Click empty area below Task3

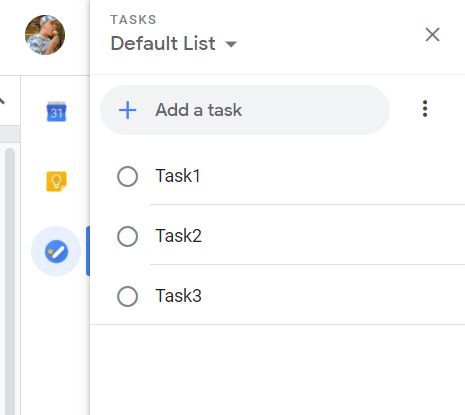point(277,369)
